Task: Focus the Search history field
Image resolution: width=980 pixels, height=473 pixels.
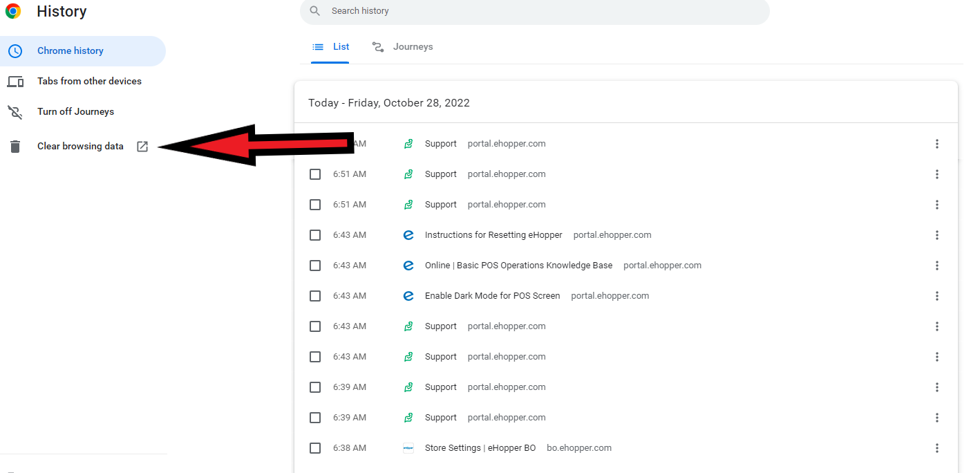Action: (534, 11)
